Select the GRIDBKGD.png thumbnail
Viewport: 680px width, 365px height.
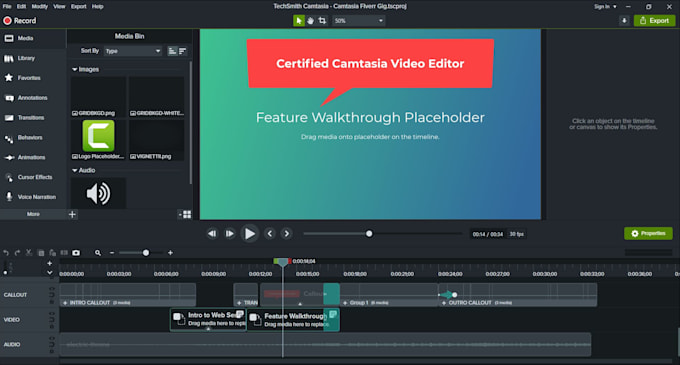[x=98, y=96]
